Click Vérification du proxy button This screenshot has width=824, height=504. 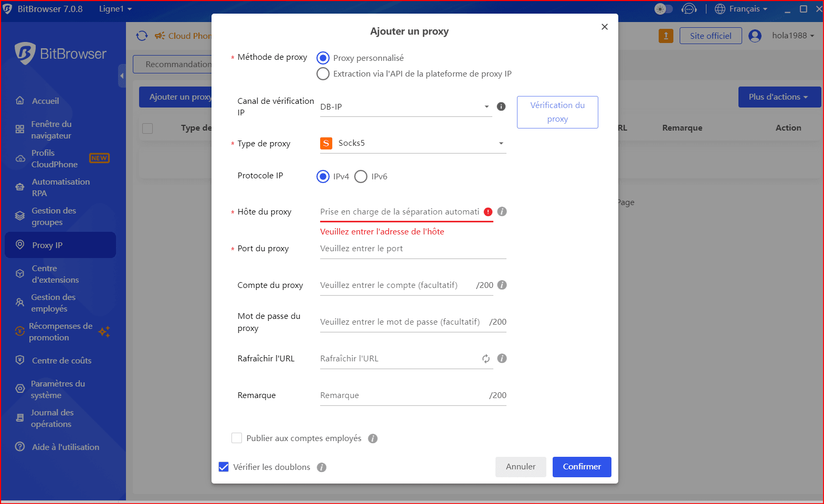[557, 112]
